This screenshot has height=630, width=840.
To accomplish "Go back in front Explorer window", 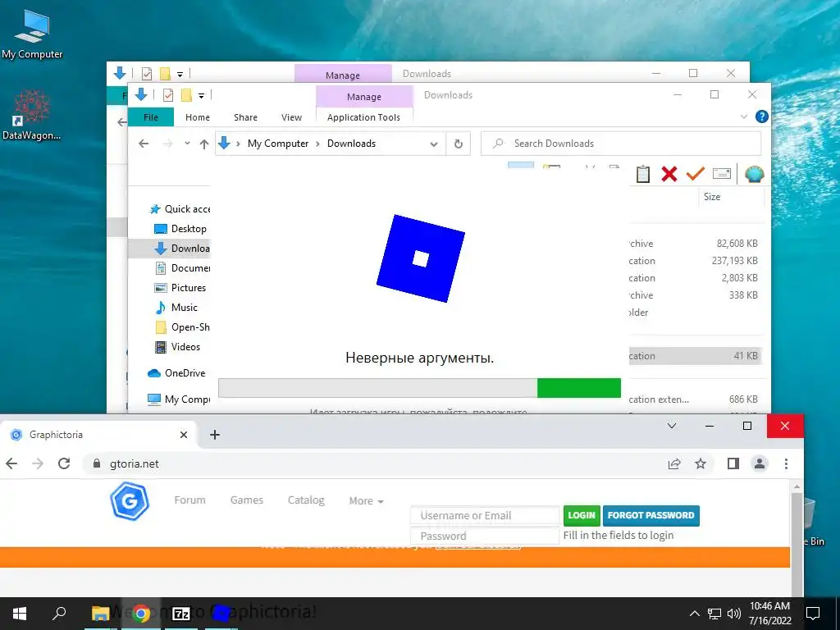I will pyautogui.click(x=144, y=144).
